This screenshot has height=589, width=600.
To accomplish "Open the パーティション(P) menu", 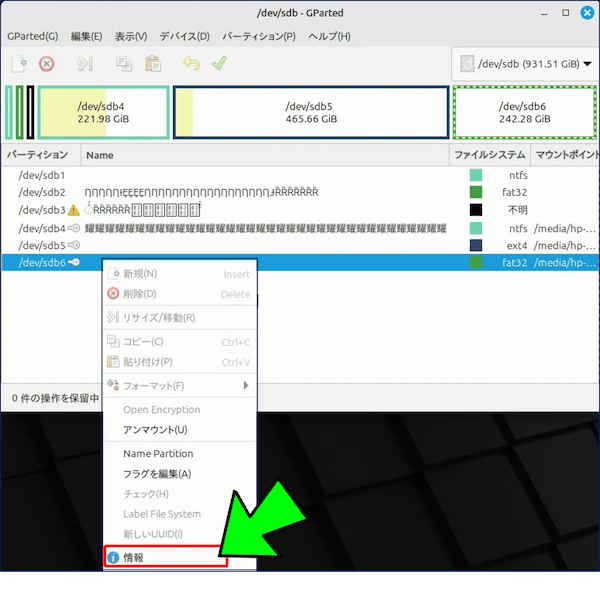I will point(258,36).
